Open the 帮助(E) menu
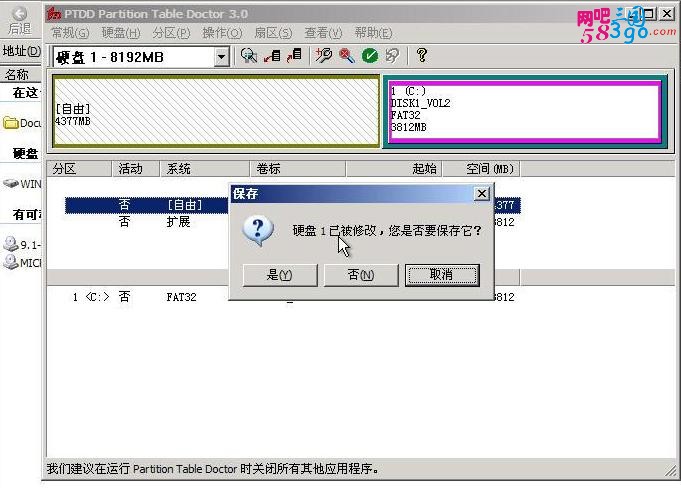 click(x=373, y=33)
